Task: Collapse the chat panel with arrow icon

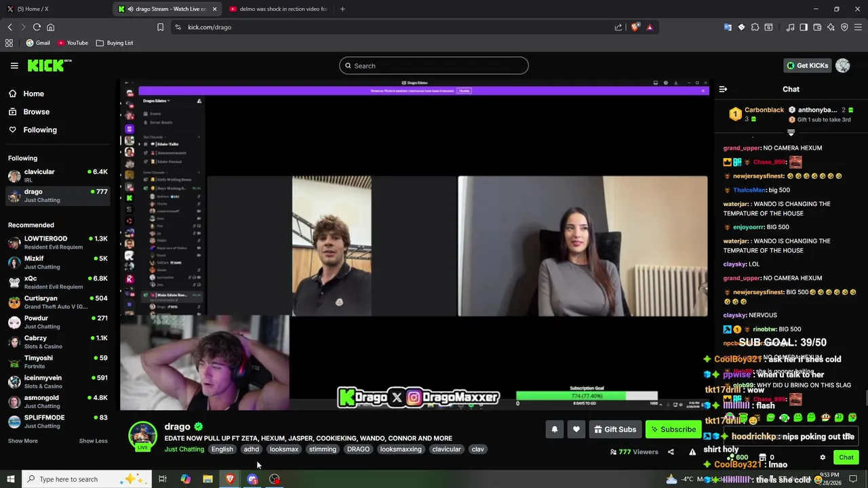Action: click(723, 89)
